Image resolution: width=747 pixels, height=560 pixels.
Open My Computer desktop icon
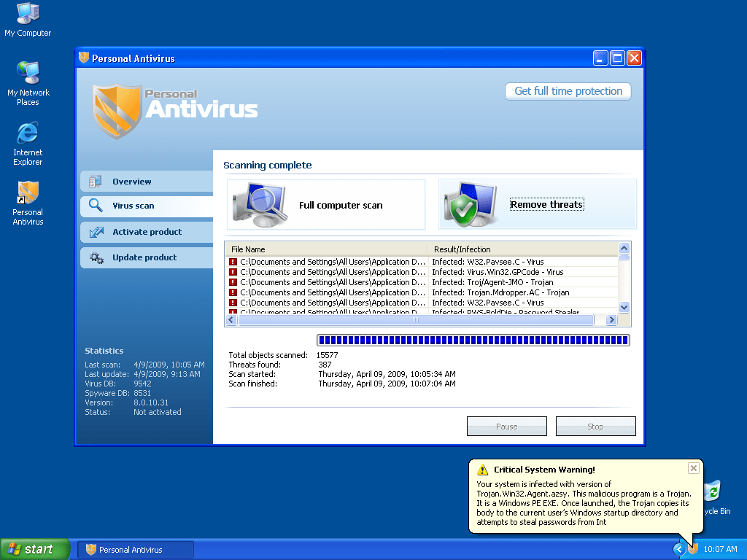pos(28,15)
